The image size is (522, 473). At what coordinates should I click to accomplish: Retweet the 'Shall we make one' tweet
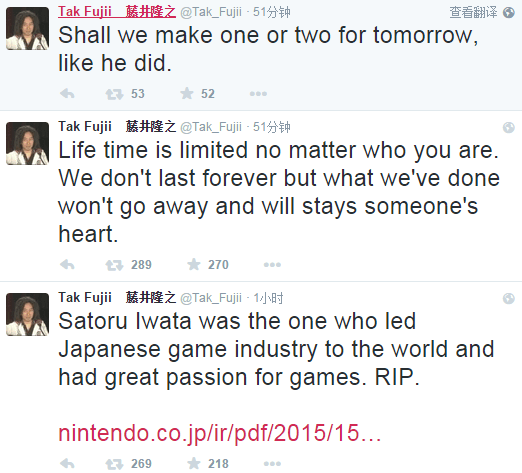point(114,94)
